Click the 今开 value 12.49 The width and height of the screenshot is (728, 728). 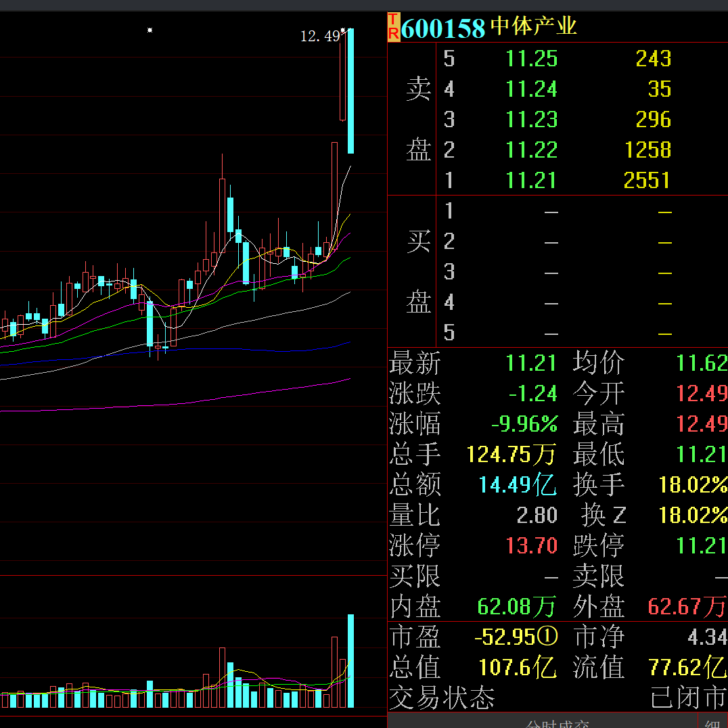click(x=702, y=394)
